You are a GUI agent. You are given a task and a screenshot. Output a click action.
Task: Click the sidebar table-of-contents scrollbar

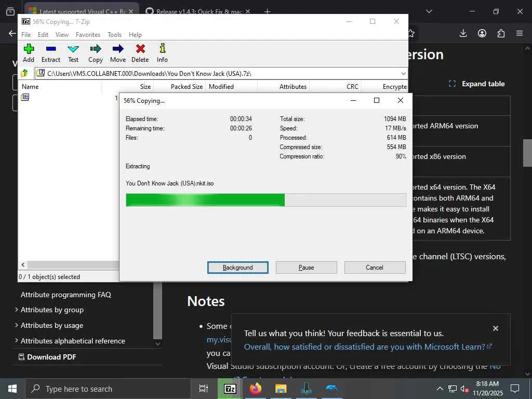coord(158,311)
